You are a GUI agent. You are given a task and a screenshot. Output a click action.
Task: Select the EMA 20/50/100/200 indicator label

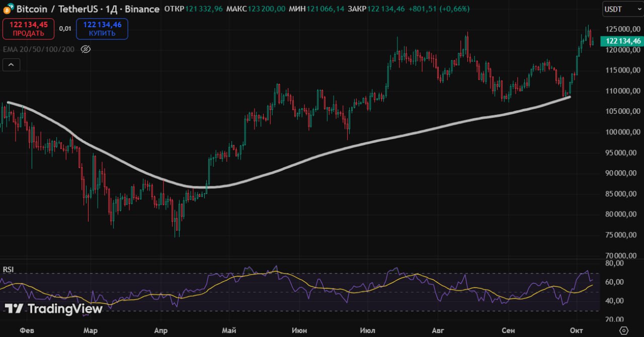coord(39,49)
